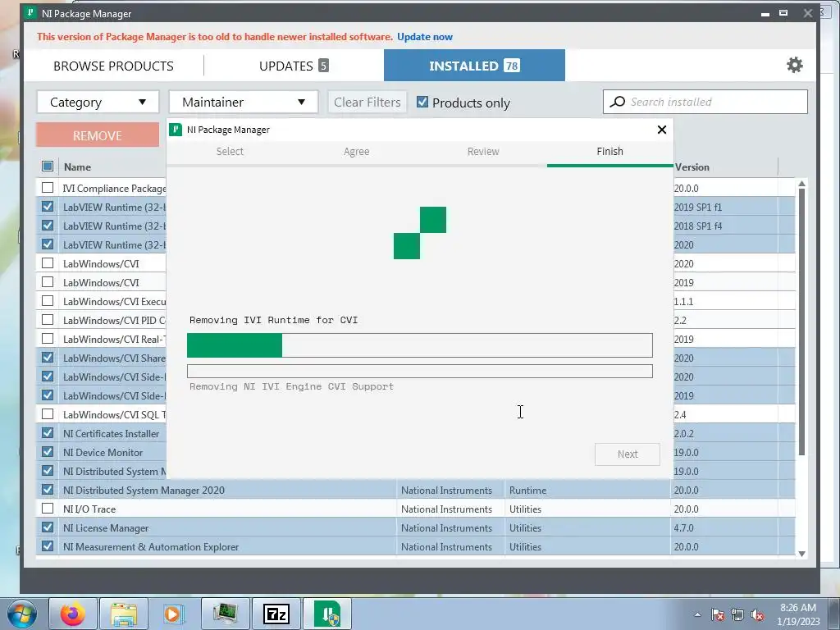This screenshot has height=630, width=840.
Task: Click the NI Package Manager title bar logo
Action: click(32, 13)
